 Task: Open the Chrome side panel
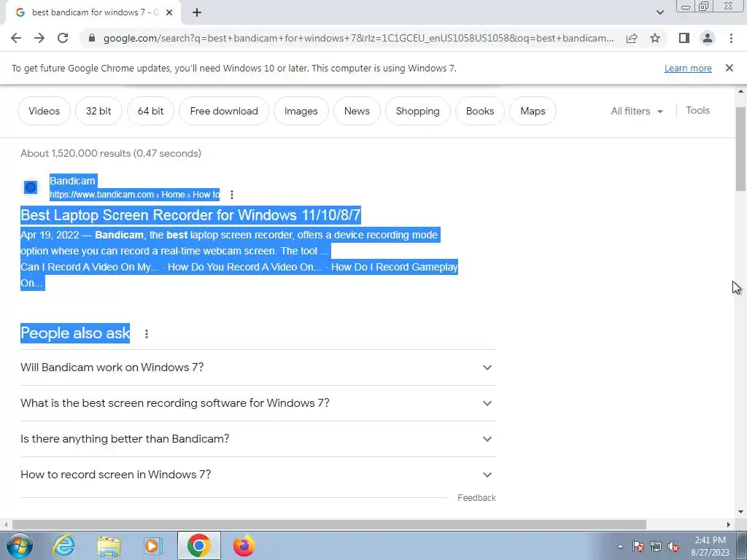pyautogui.click(x=684, y=38)
